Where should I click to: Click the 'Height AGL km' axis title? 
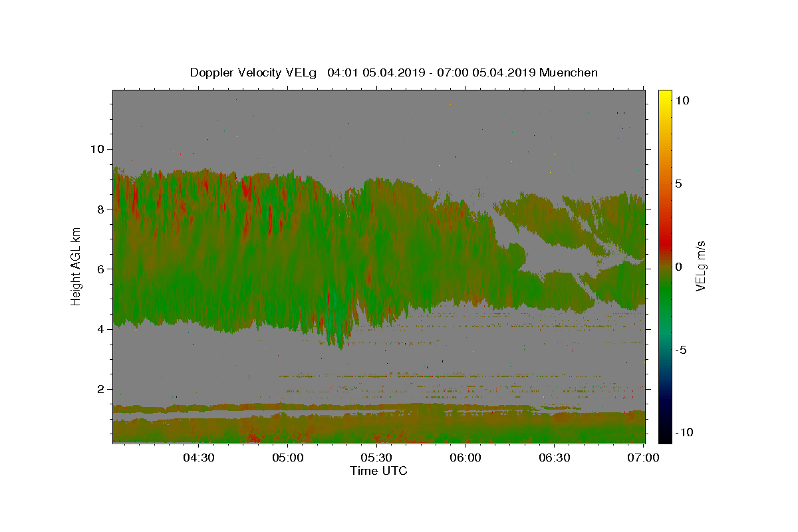coord(76,266)
